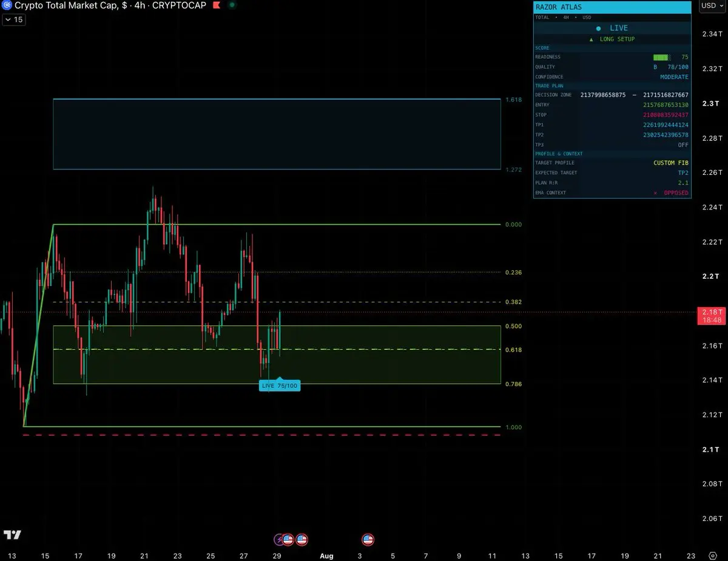Click the Aug date on the time axis

(x=326, y=556)
